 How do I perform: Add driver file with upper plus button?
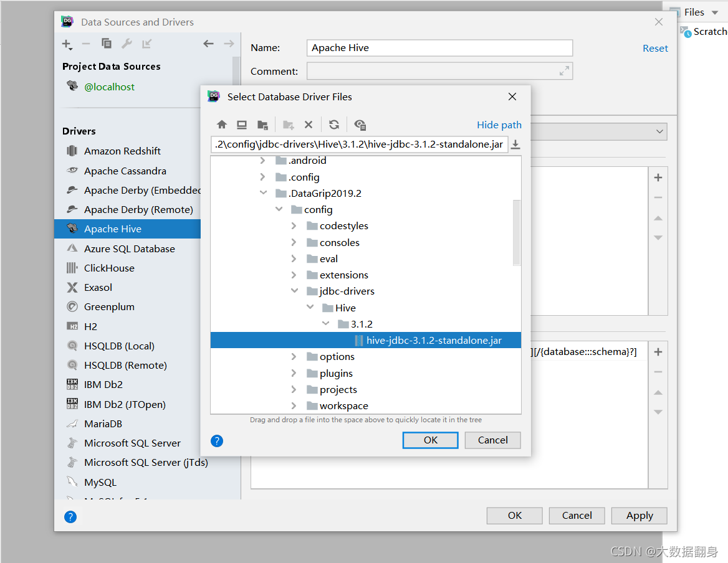658,177
